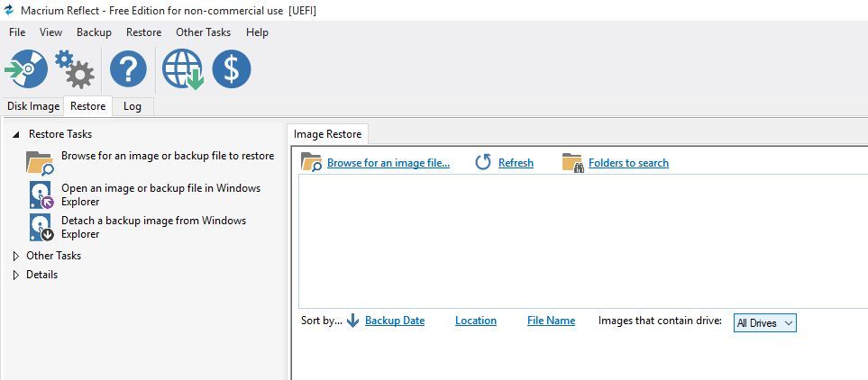868x380 pixels.
Task: Open the All Drives dropdown
Action: click(765, 323)
